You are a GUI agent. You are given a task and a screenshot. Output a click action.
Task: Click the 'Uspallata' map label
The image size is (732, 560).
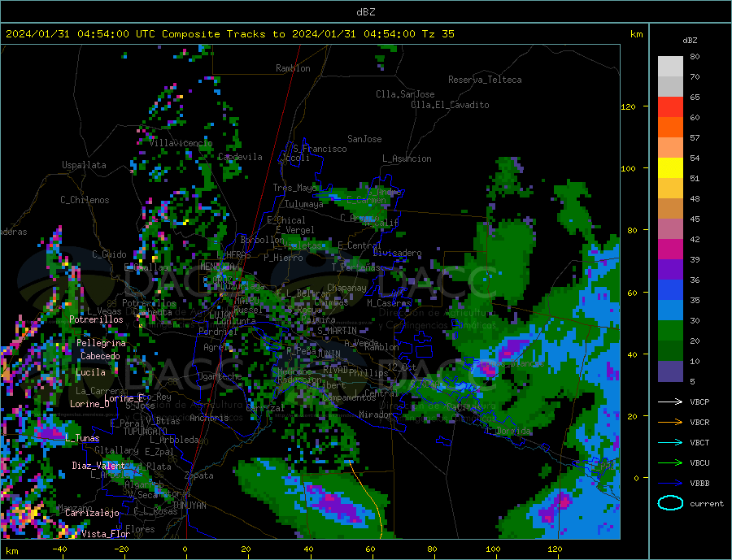coord(84,165)
